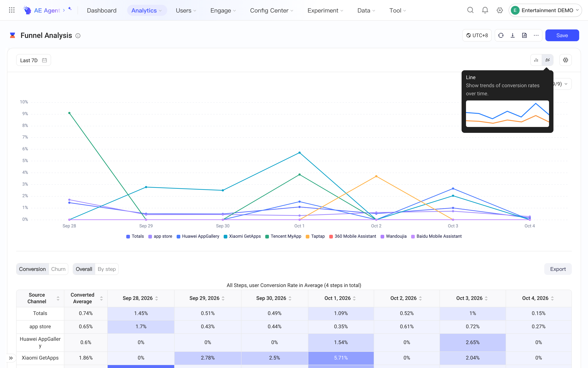Go to the Dashboard tab
This screenshot has height=368, width=588.
click(x=102, y=10)
